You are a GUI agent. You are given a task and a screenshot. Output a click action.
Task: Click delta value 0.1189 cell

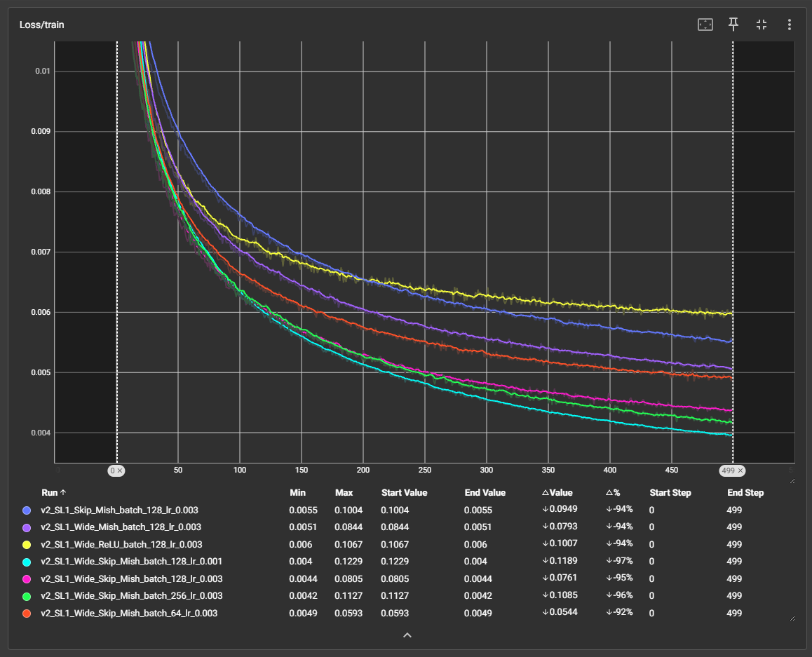click(560, 561)
